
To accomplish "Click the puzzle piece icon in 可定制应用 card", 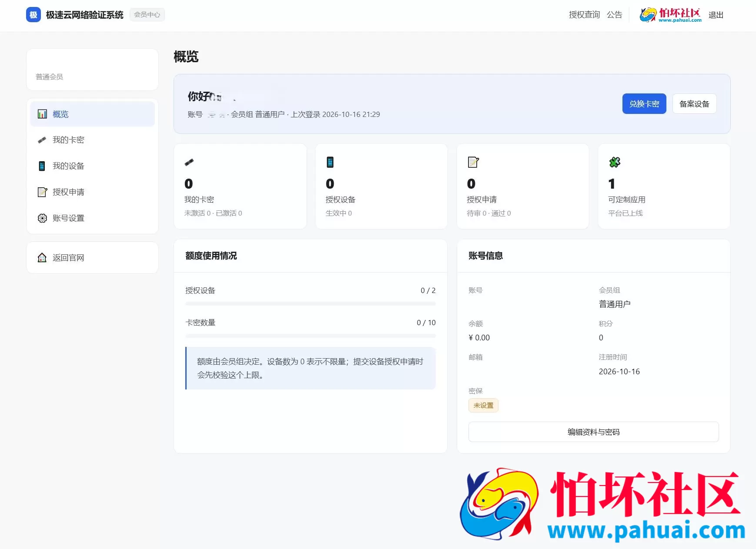I will pyautogui.click(x=615, y=162).
